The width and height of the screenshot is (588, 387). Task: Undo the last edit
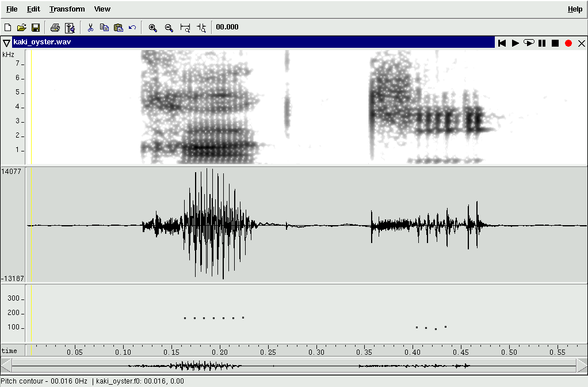click(x=132, y=27)
